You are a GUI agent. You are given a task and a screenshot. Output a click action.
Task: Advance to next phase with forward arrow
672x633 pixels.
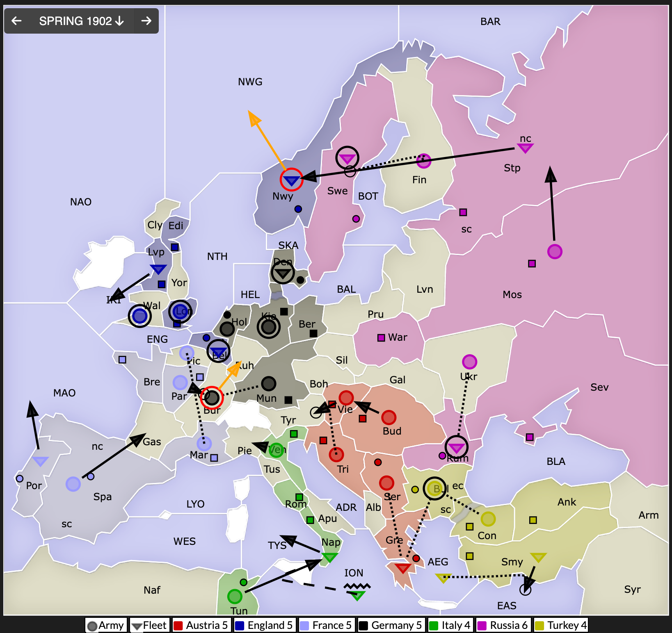[x=146, y=21]
